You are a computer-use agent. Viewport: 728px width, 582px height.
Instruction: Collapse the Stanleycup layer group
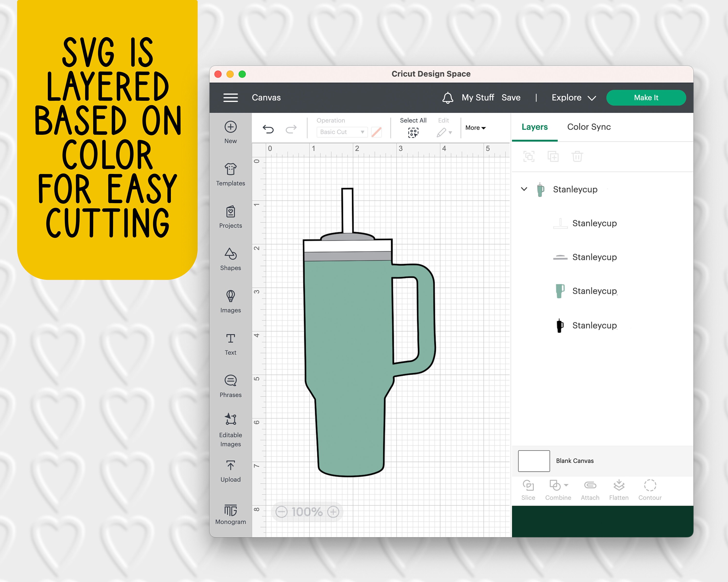(524, 189)
